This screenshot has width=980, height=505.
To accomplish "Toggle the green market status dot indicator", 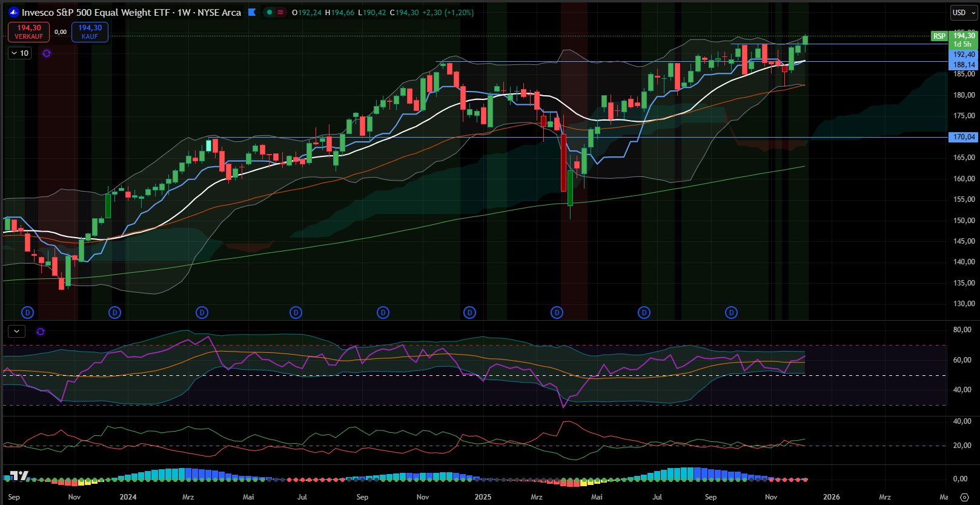I will coord(270,12).
